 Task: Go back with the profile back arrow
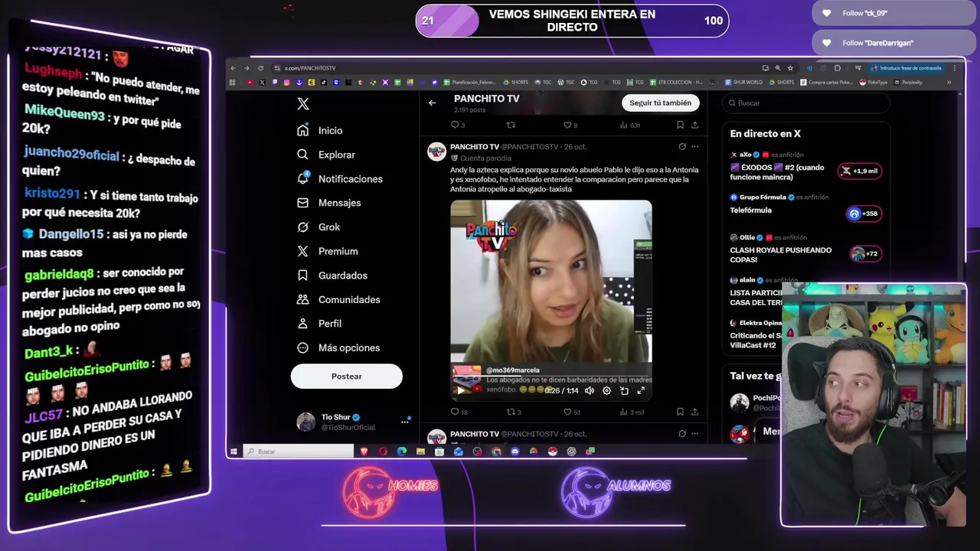click(x=432, y=103)
